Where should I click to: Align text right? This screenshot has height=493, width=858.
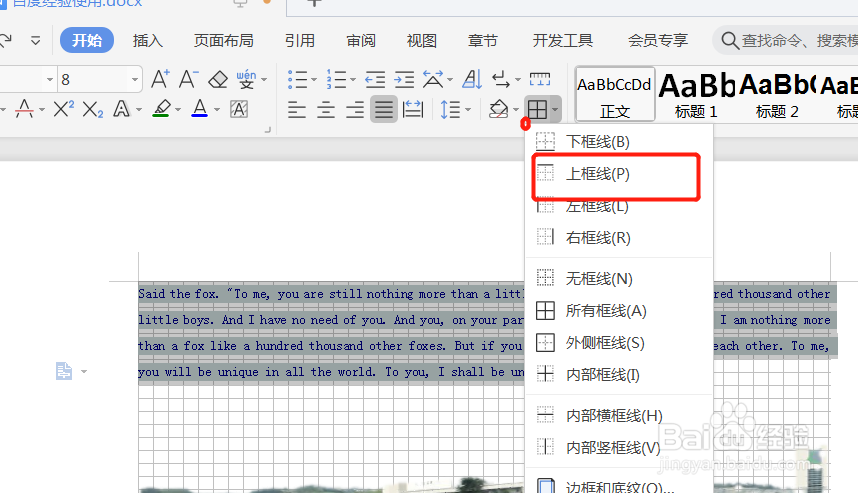[x=355, y=109]
